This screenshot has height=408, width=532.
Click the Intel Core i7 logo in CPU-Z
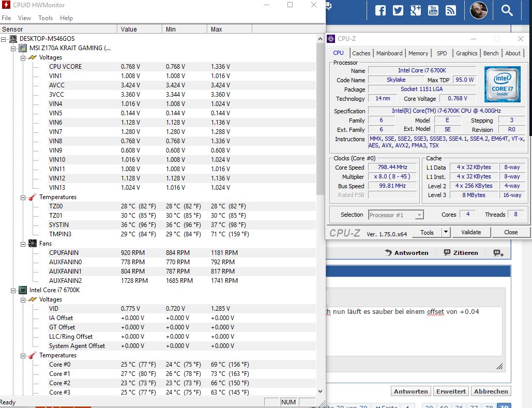(502, 84)
